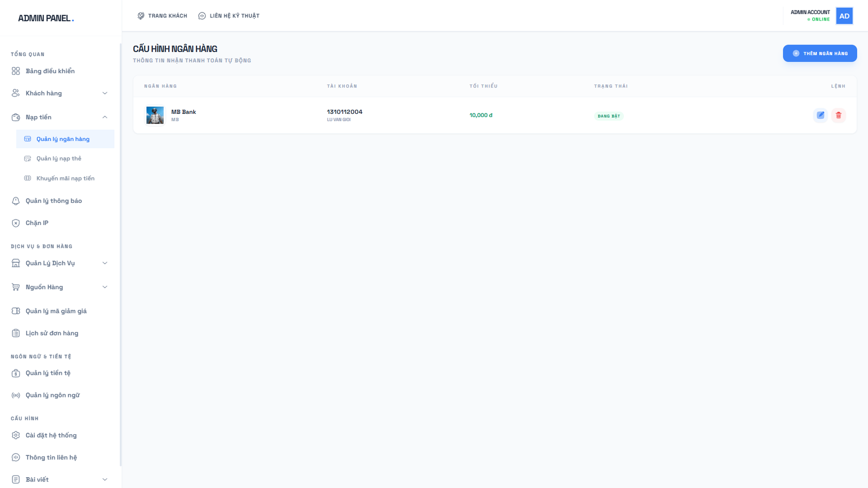The height and width of the screenshot is (488, 868).
Task: Expand the Nguồn Hàng dropdown chevron
Action: (x=105, y=287)
